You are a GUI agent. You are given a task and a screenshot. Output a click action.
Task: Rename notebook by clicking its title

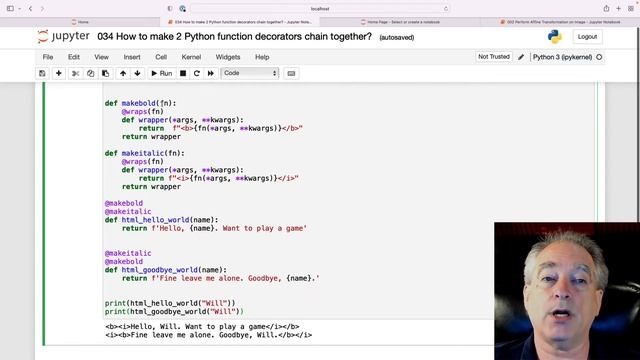coord(234,37)
